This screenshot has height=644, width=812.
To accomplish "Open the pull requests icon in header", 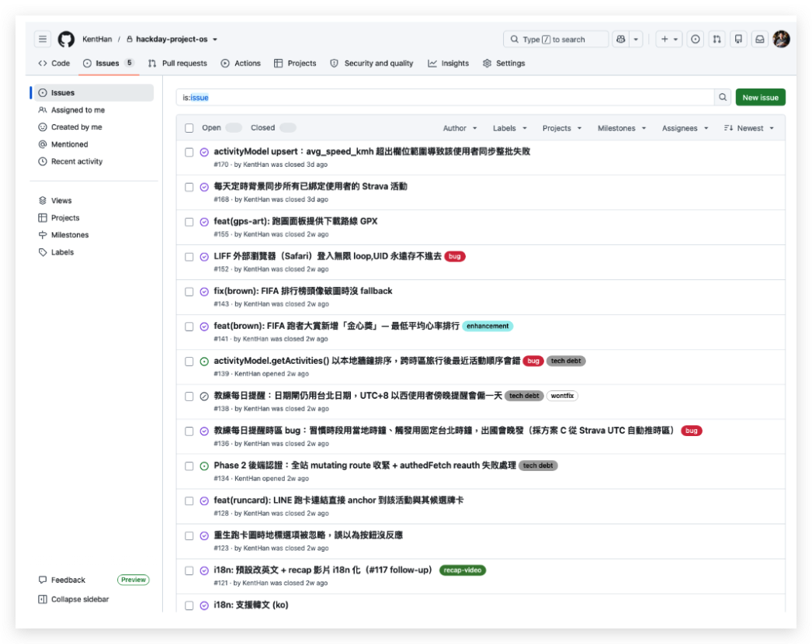I will (717, 40).
